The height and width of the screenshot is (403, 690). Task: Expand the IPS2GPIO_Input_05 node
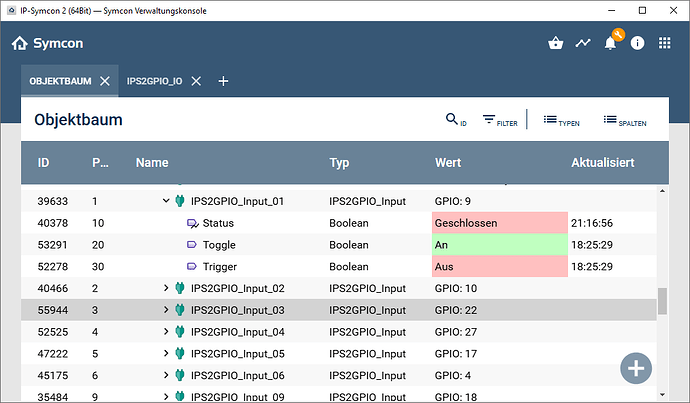click(x=166, y=353)
